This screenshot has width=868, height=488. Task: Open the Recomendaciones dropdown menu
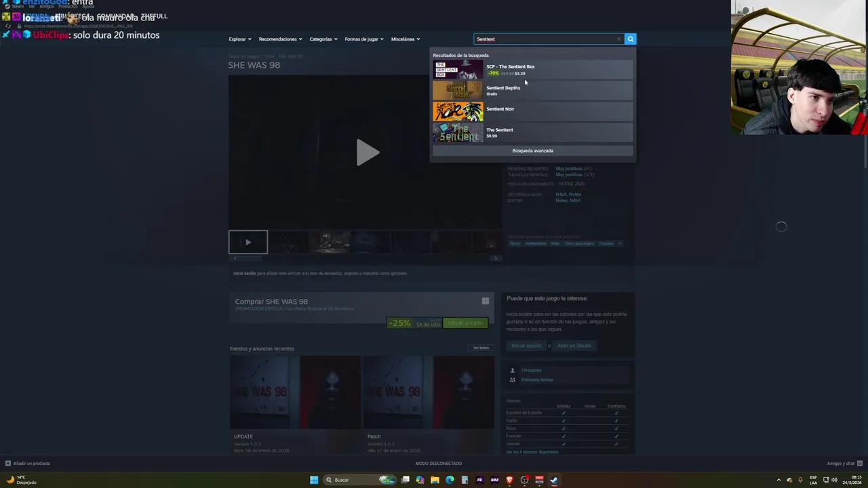click(x=280, y=39)
